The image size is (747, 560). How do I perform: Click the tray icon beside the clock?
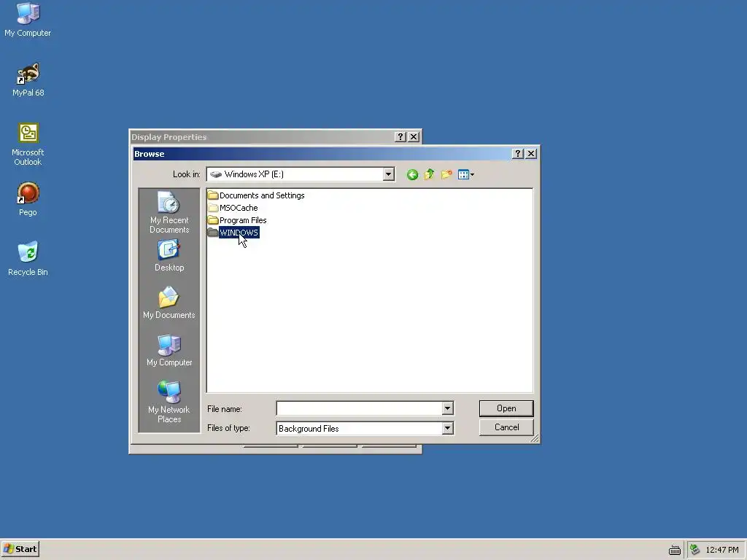695,550
